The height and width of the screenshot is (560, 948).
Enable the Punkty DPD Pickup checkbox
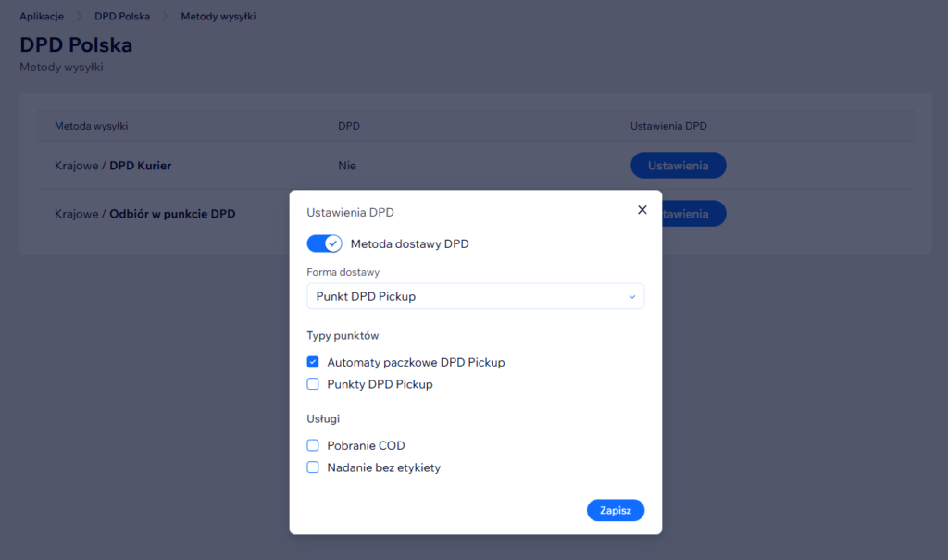313,384
